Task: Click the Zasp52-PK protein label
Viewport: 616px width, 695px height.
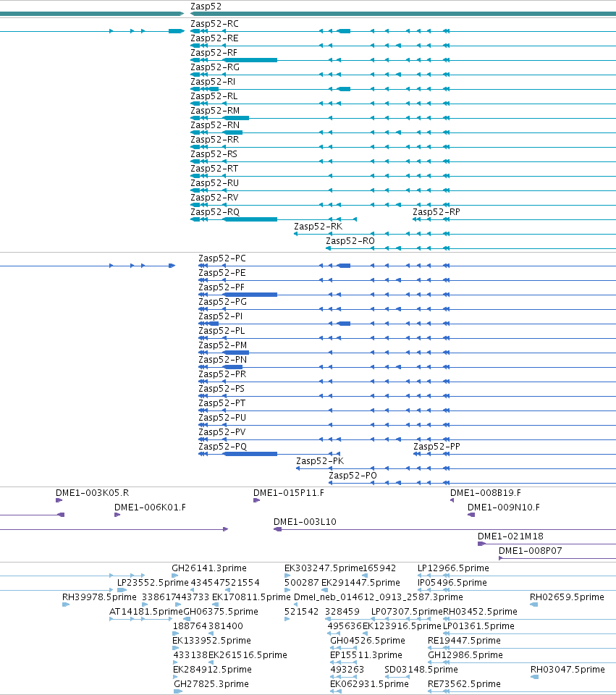Action: tap(320, 461)
